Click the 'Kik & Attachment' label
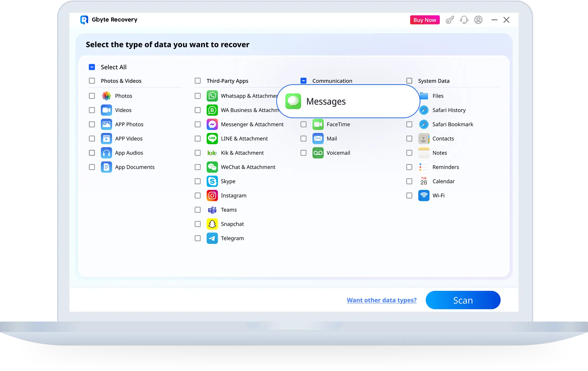The image size is (588, 371). [x=242, y=153]
